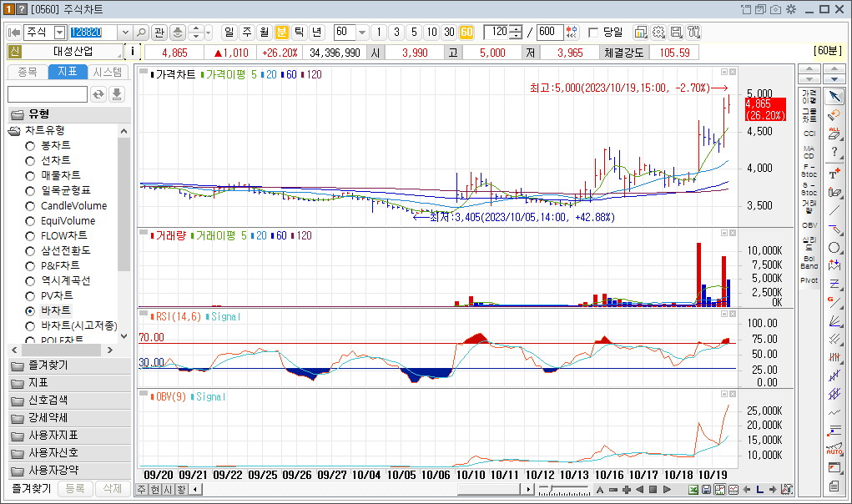Click the save disk toolbar icon
The width and height of the screenshot is (852, 504).
(x=676, y=32)
